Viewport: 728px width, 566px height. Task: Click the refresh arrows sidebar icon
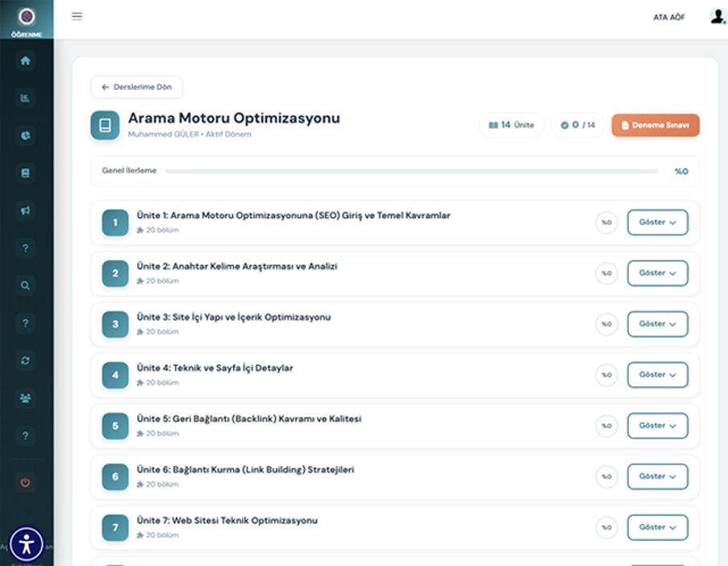coord(26,360)
